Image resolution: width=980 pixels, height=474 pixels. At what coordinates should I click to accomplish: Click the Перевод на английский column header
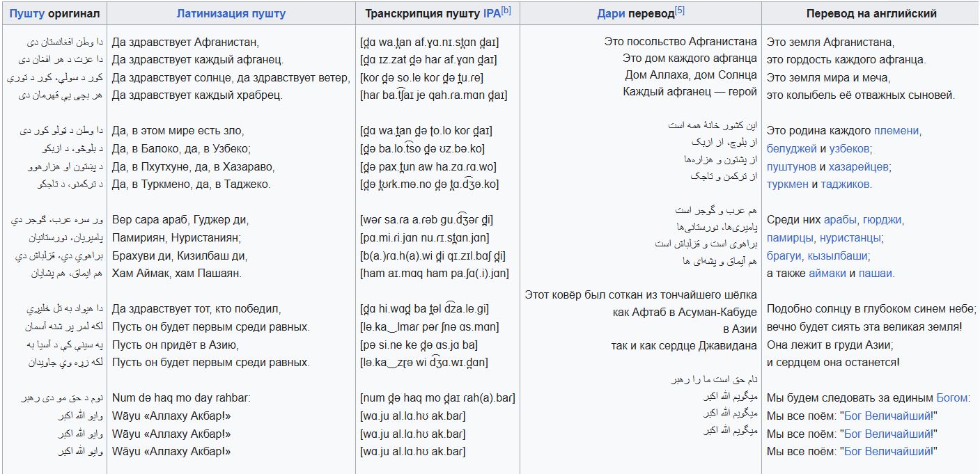(871, 13)
